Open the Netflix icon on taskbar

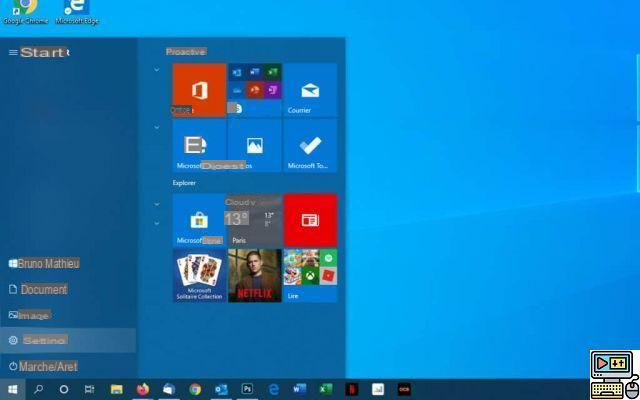coord(352,389)
